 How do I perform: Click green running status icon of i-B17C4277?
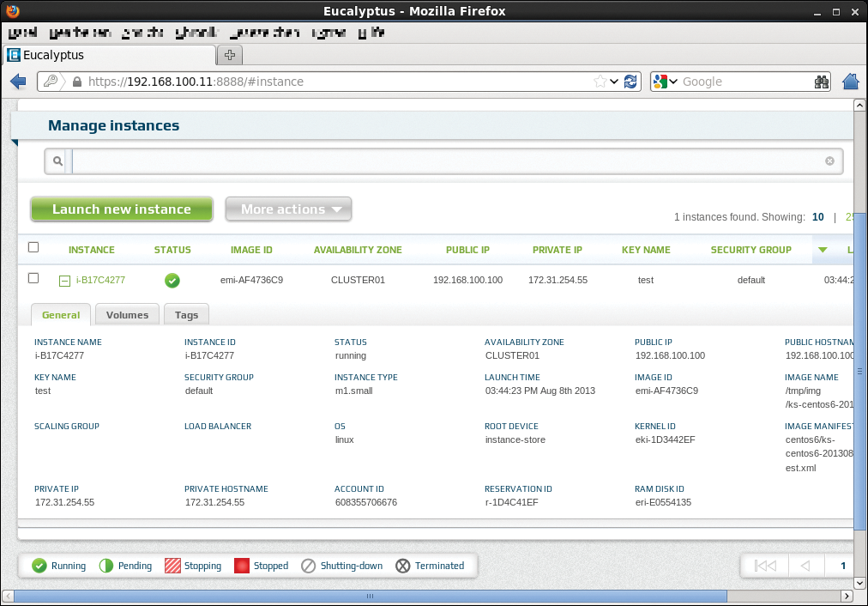[x=172, y=281]
